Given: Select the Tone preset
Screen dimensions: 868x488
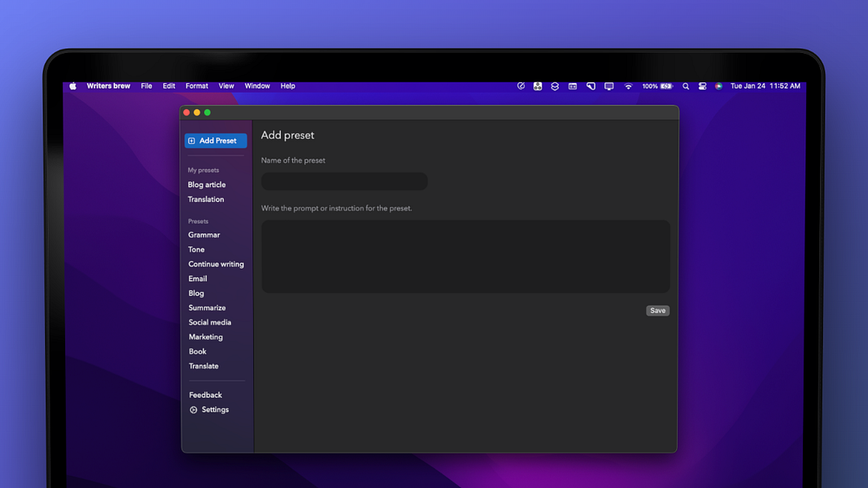Looking at the screenshot, I should coord(196,250).
